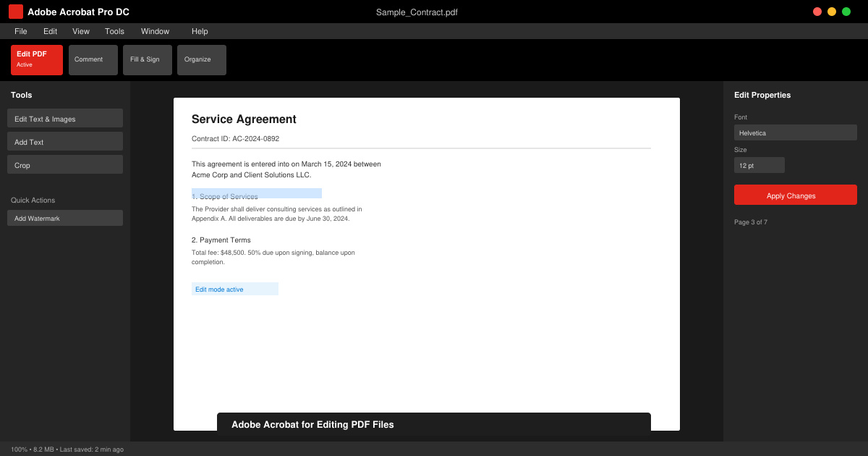Open the File menu

pos(21,31)
